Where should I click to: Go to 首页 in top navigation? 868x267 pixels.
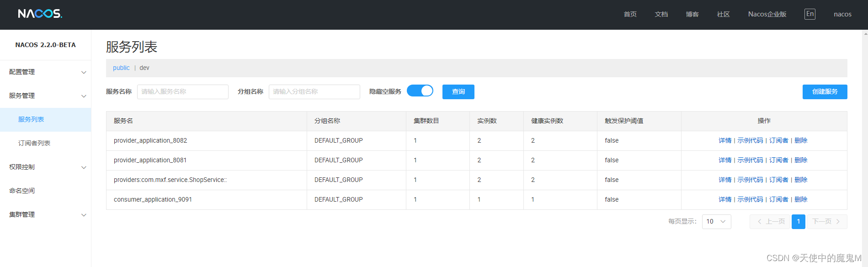(x=630, y=14)
